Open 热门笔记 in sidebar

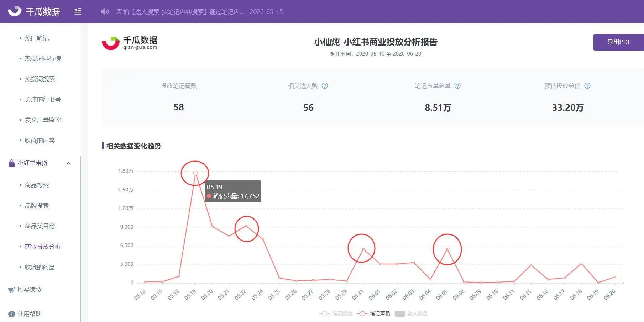37,38
